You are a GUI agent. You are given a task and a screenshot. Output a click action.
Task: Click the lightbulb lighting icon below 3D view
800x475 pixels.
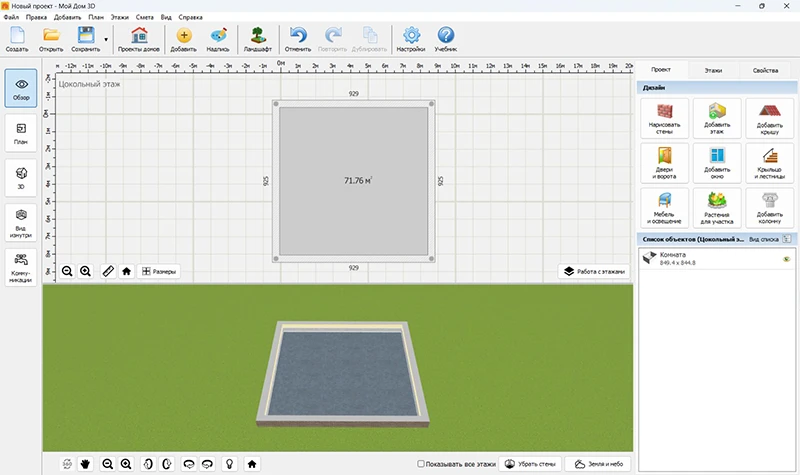pyautogui.click(x=229, y=464)
